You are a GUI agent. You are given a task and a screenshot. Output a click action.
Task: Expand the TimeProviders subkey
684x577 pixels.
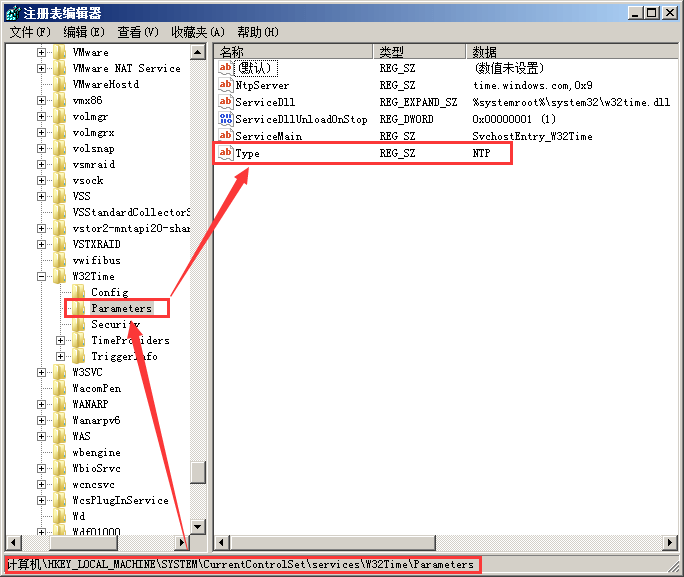[x=61, y=340]
